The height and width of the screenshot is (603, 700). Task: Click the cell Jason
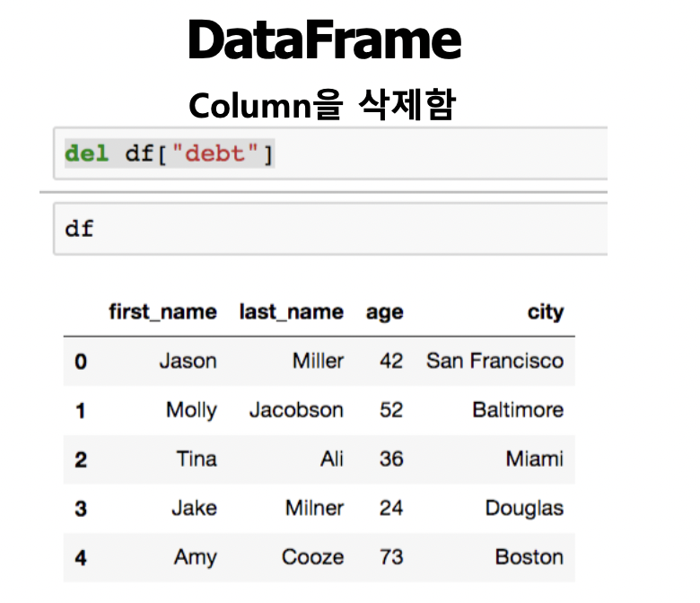click(x=188, y=361)
